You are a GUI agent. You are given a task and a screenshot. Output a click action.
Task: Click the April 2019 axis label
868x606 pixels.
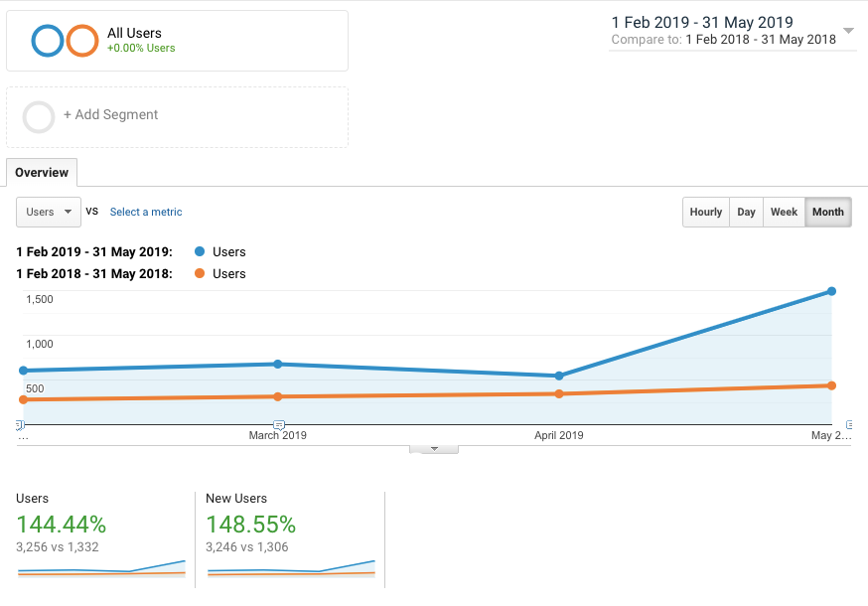pos(558,435)
